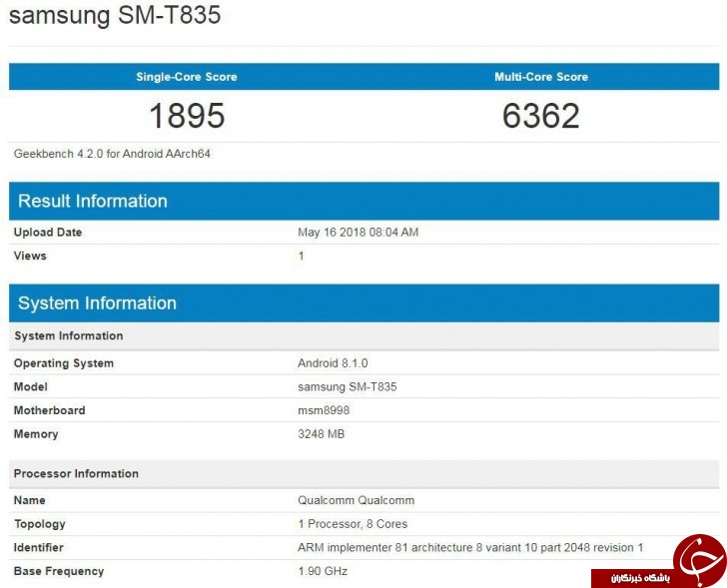Select the 1 Processor, 8 Cores value
Image resolution: width=727 pixels, height=588 pixels.
[353, 524]
